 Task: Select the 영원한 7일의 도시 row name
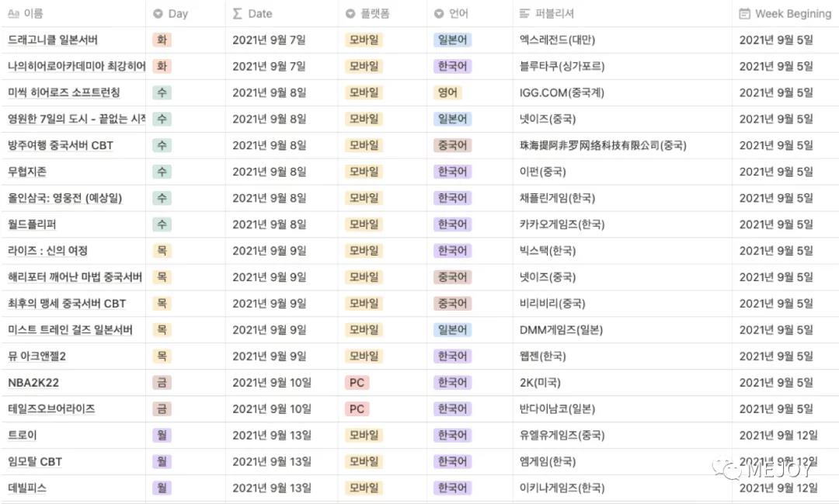pyautogui.click(x=76, y=119)
